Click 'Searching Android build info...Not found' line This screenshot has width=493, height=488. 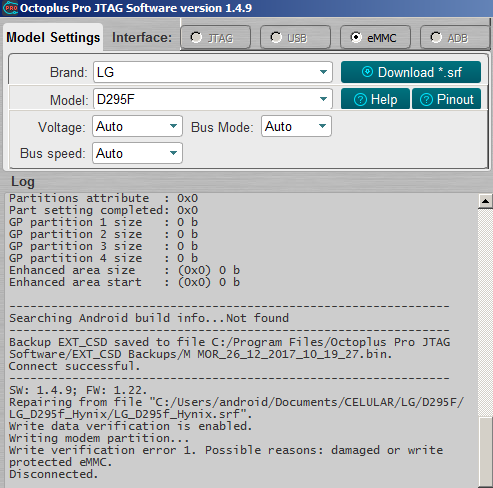(x=149, y=318)
